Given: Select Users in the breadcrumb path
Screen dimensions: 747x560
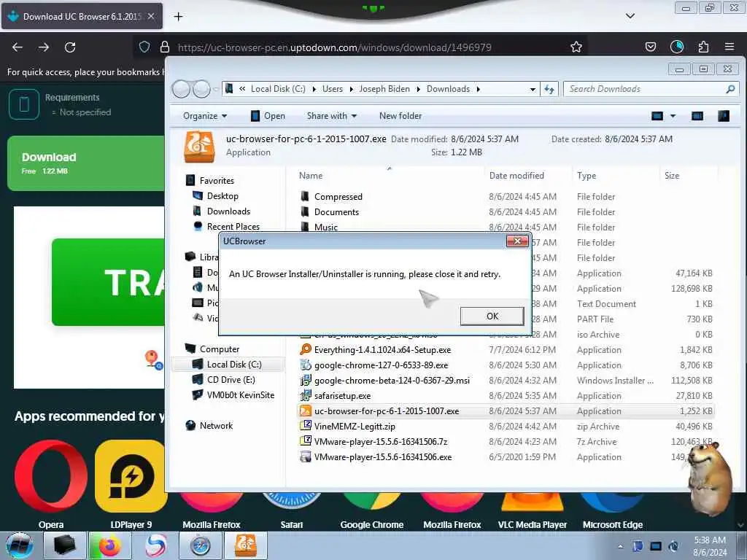Looking at the screenshot, I should tap(332, 89).
